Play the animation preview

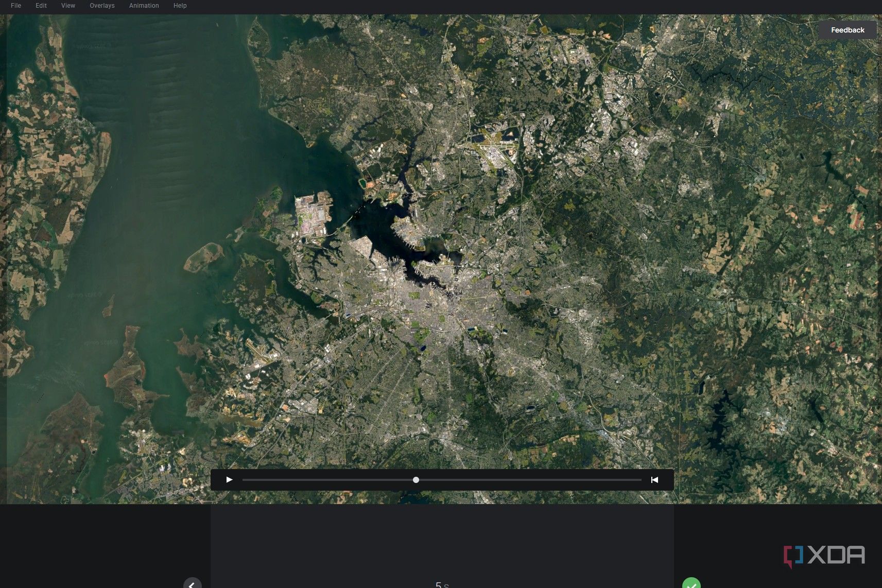(229, 480)
